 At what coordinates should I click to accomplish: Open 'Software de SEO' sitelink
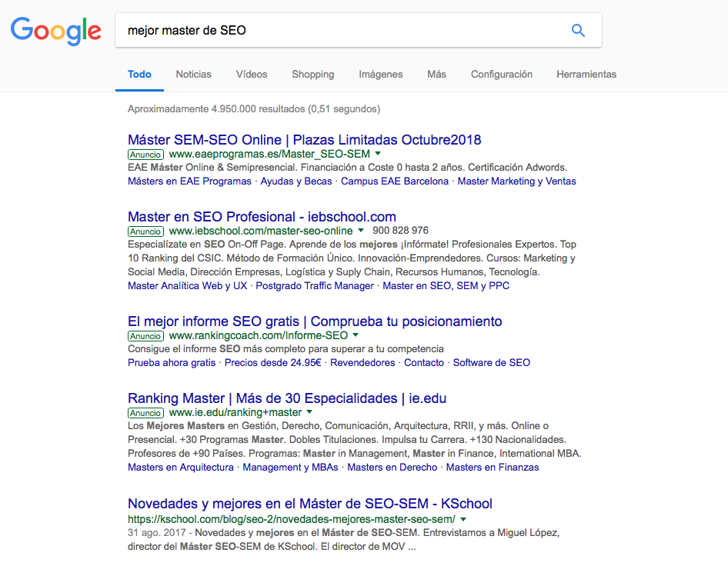click(x=491, y=363)
